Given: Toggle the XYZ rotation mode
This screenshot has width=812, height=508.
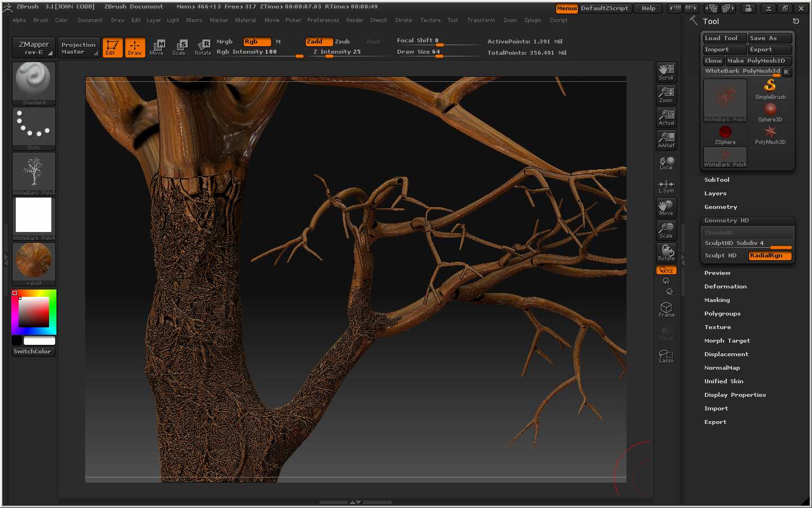Looking at the screenshot, I should tap(667, 270).
